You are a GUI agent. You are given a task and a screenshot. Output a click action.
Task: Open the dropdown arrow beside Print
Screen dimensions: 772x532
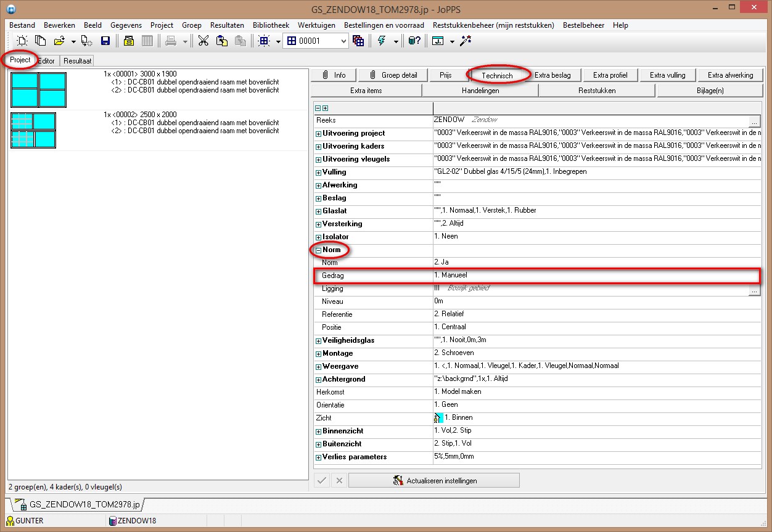184,41
